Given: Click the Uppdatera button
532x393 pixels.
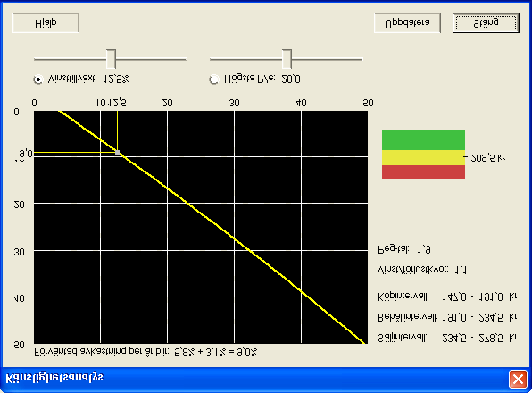Looking at the screenshot, I should (407, 22).
